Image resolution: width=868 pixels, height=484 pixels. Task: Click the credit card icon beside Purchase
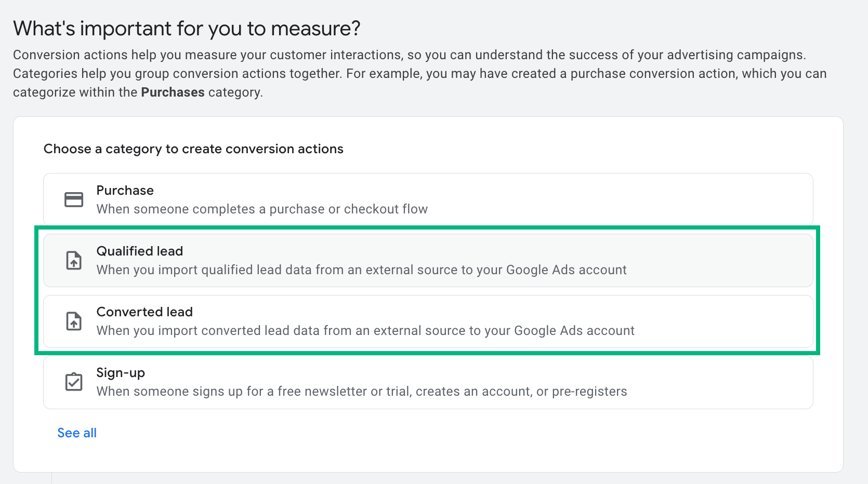74,199
